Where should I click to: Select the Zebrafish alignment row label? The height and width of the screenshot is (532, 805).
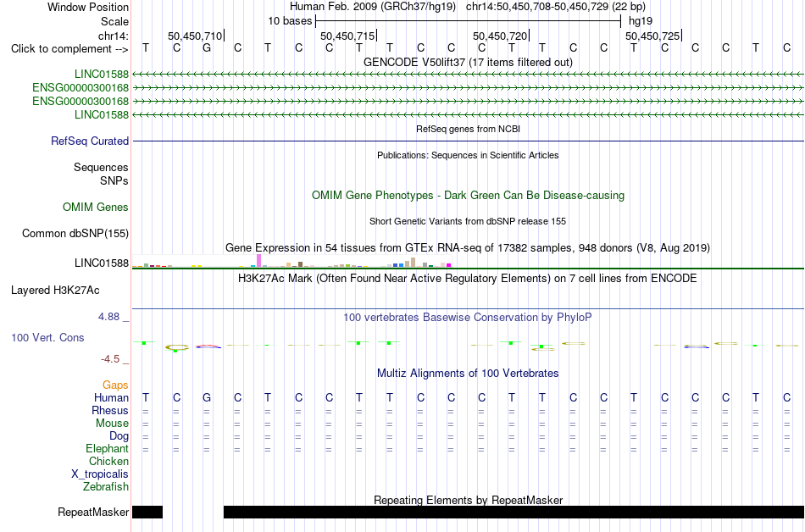(x=106, y=486)
